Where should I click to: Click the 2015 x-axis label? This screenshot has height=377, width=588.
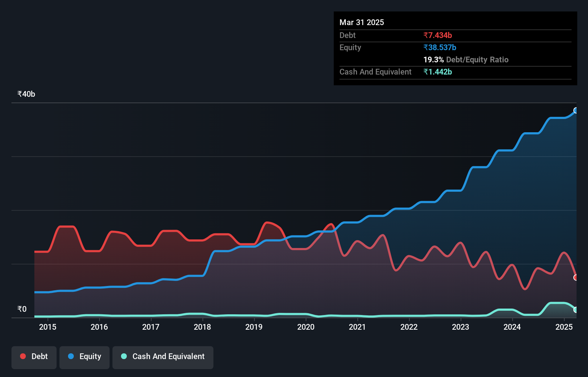[x=48, y=327]
